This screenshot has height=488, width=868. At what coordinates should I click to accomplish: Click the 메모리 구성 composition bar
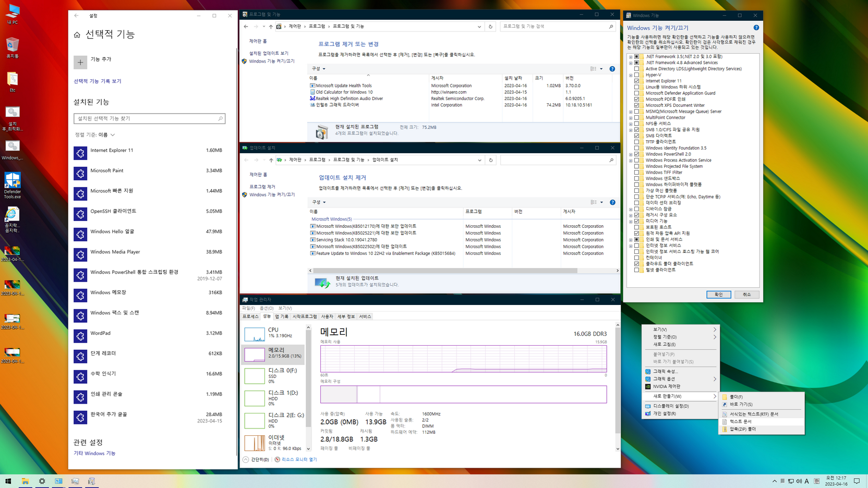point(463,394)
